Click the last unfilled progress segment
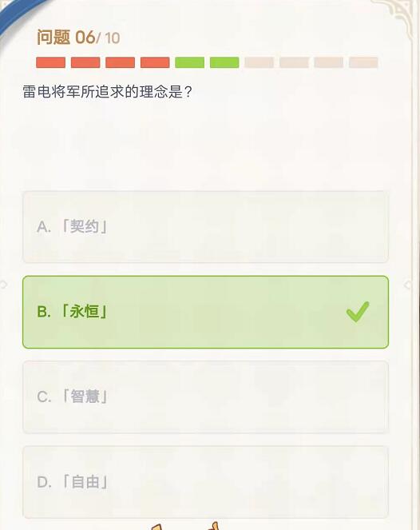This screenshot has height=530, width=420. [363, 62]
